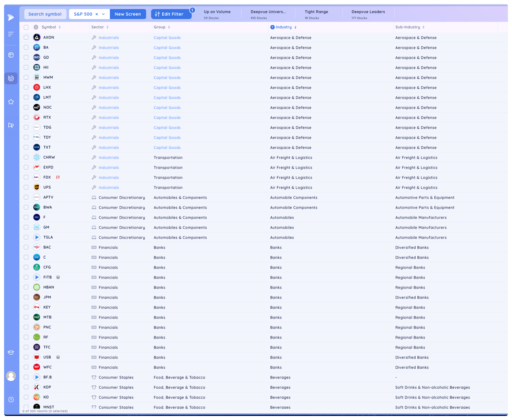Screen dimensions: 512x420
Task: Open the Deepvue home via paper plane icon
Action: (11, 17)
